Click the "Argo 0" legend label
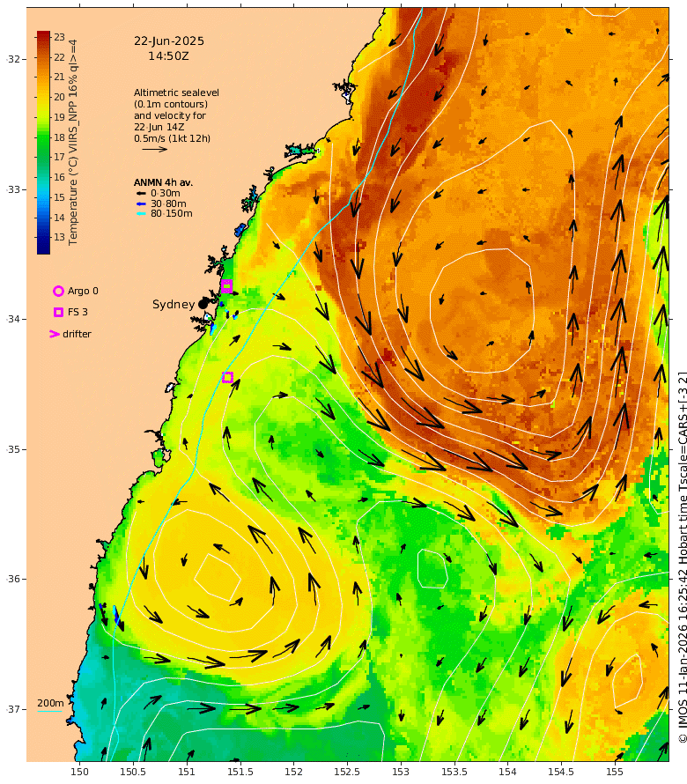Screen dimensions: 687x784 pyautogui.click(x=83, y=291)
